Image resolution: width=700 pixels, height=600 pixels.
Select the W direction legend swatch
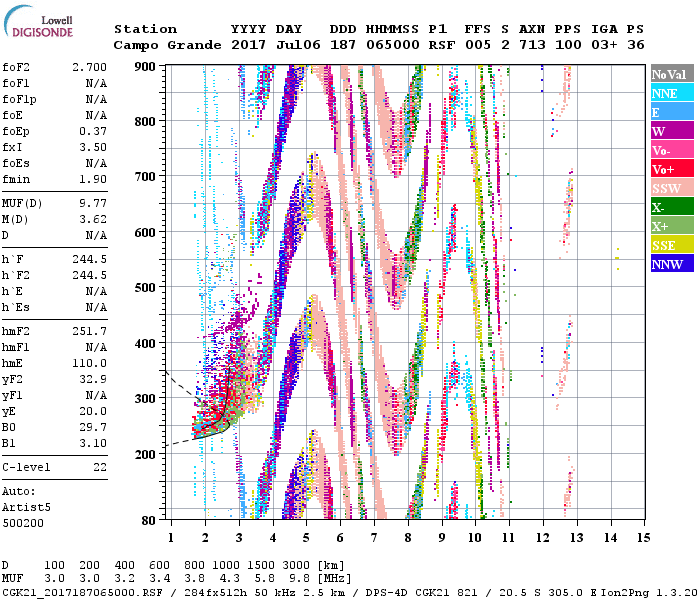[x=671, y=131]
